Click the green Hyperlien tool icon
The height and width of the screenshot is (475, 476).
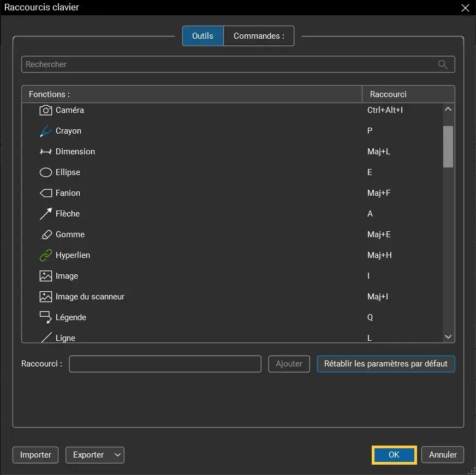46,255
